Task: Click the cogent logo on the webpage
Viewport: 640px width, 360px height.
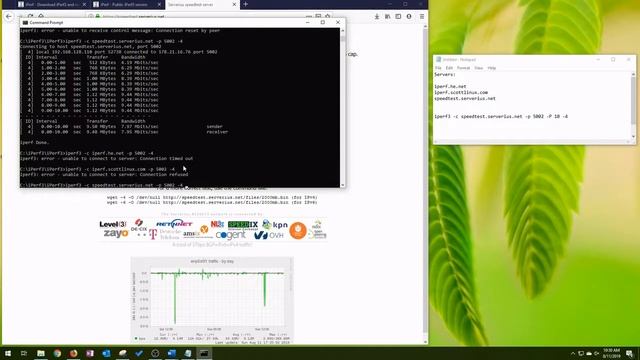Action: click(231, 235)
